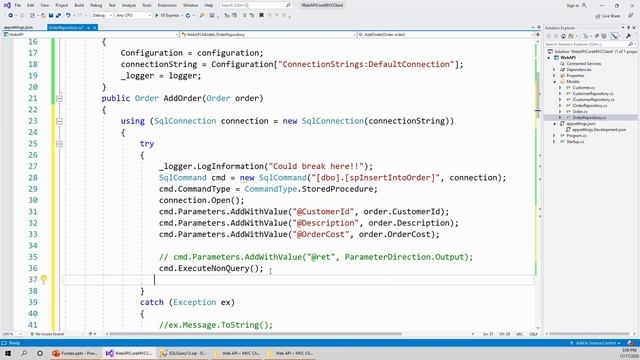Click the lightbulb quick actions icon on line 37

(x=44, y=279)
